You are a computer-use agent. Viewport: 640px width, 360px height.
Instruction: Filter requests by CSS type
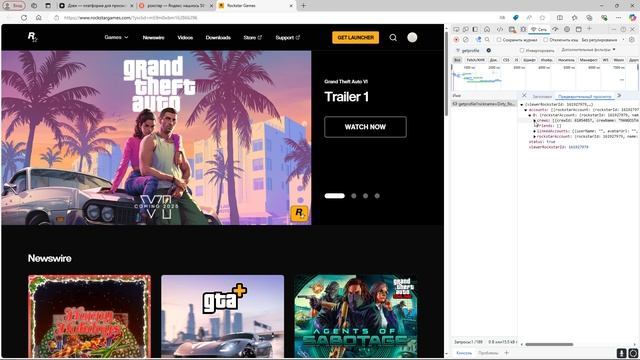506,60
